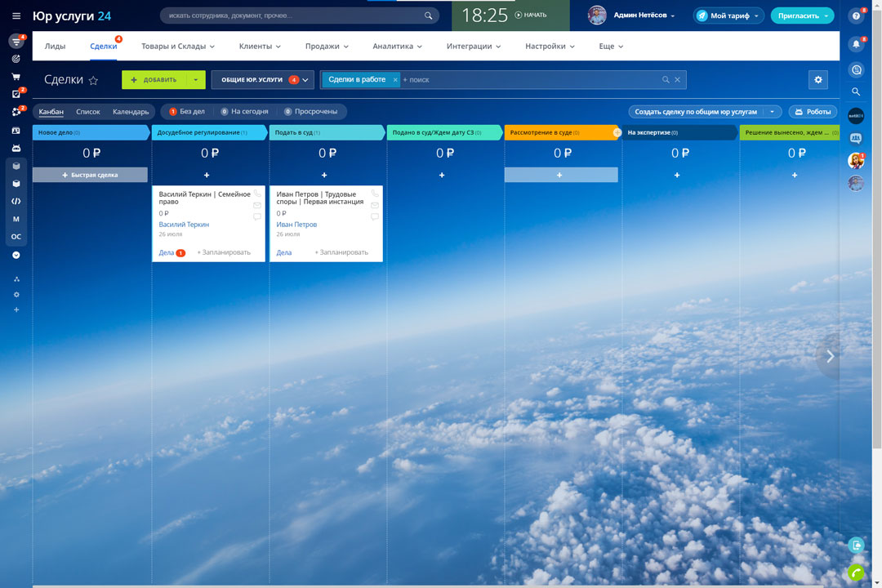
Task: Open the help question mark icon
Action: click(x=856, y=16)
